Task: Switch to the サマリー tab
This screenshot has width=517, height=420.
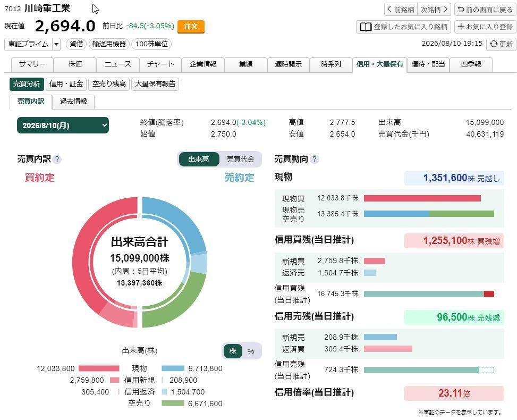Action: point(32,64)
